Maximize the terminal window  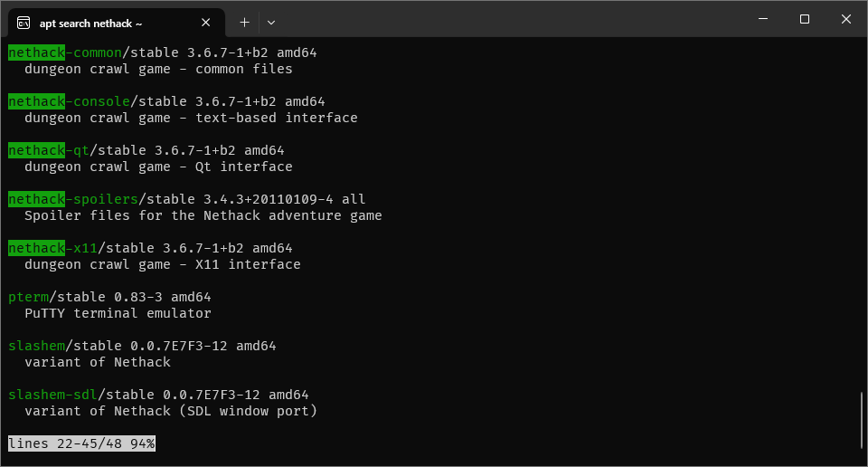(805, 19)
